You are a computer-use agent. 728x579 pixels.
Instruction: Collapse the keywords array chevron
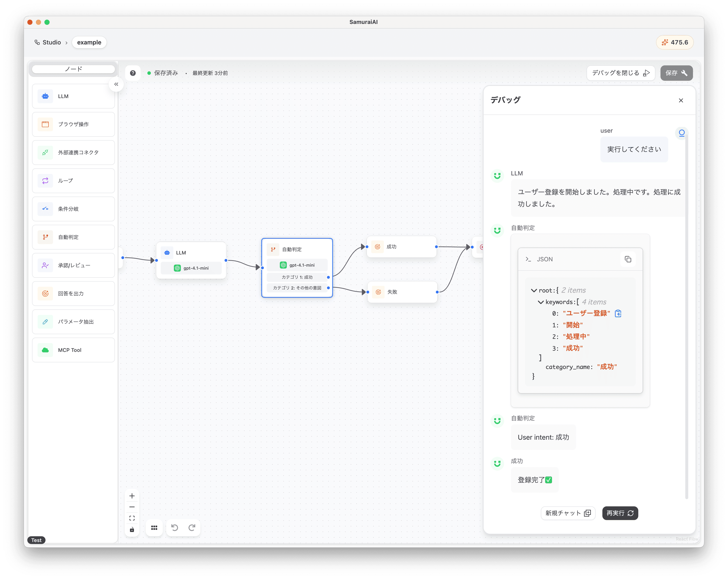pos(541,302)
